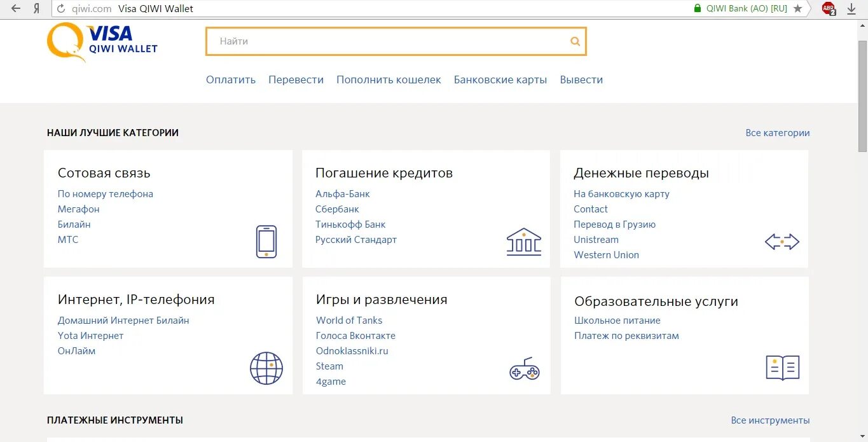Click the browser back arrow
This screenshot has height=442, width=868.
click(x=16, y=8)
